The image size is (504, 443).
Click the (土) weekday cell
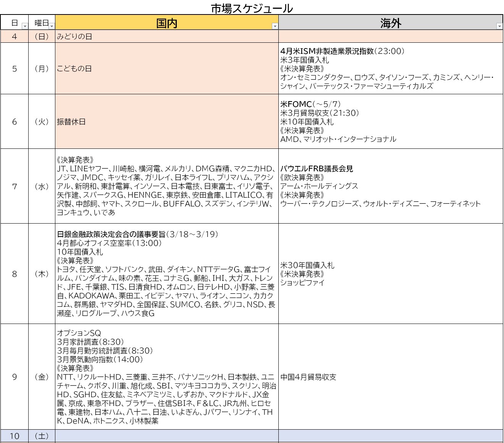pyautogui.click(x=42, y=436)
